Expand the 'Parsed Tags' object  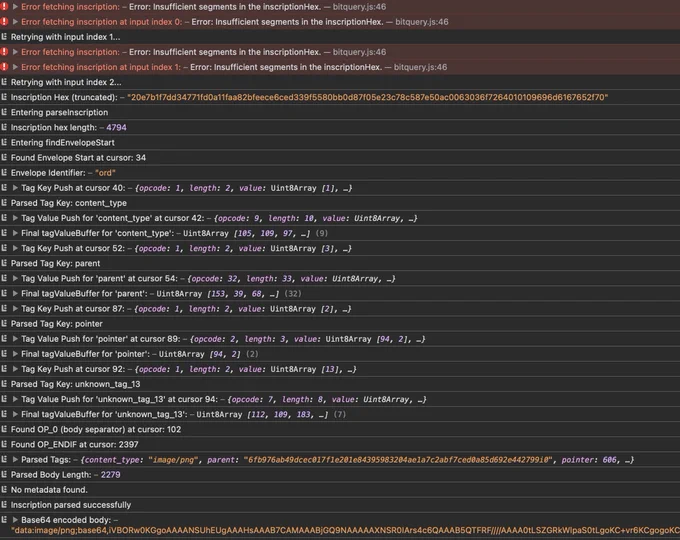15,459
